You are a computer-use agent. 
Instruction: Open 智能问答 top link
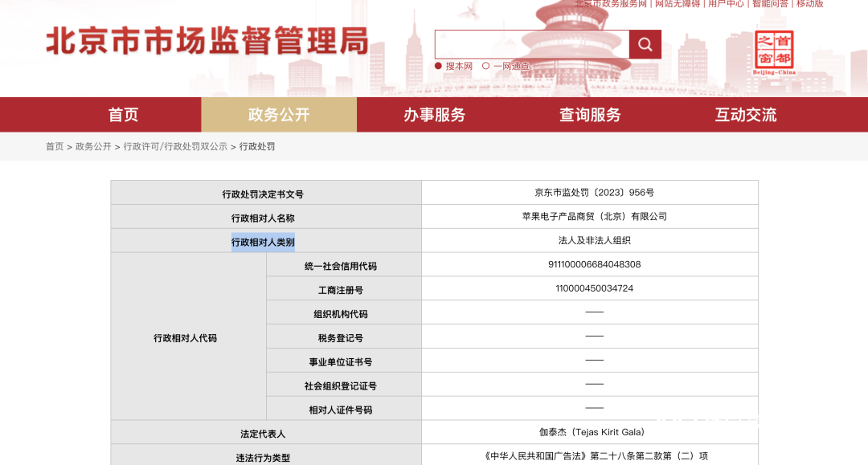tap(770, 4)
